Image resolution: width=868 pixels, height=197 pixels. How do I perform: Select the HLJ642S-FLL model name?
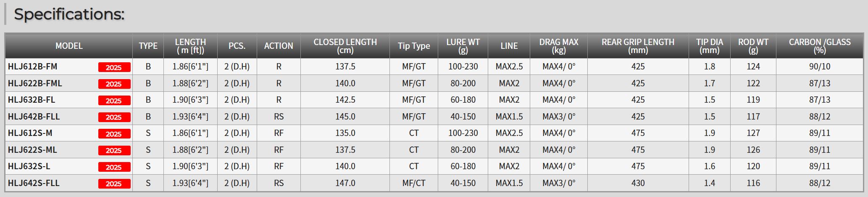click(34, 183)
